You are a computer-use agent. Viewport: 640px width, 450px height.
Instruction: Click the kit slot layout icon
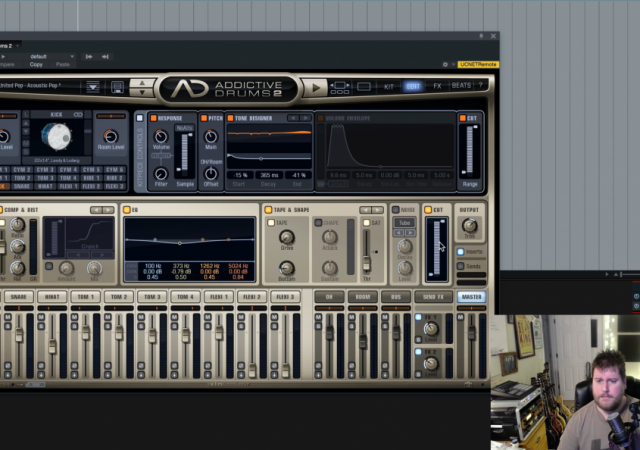click(x=340, y=88)
